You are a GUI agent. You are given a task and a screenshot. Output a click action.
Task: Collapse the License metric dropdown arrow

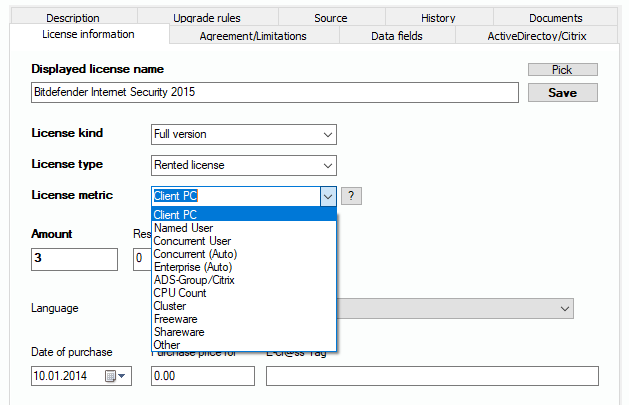coord(327,197)
